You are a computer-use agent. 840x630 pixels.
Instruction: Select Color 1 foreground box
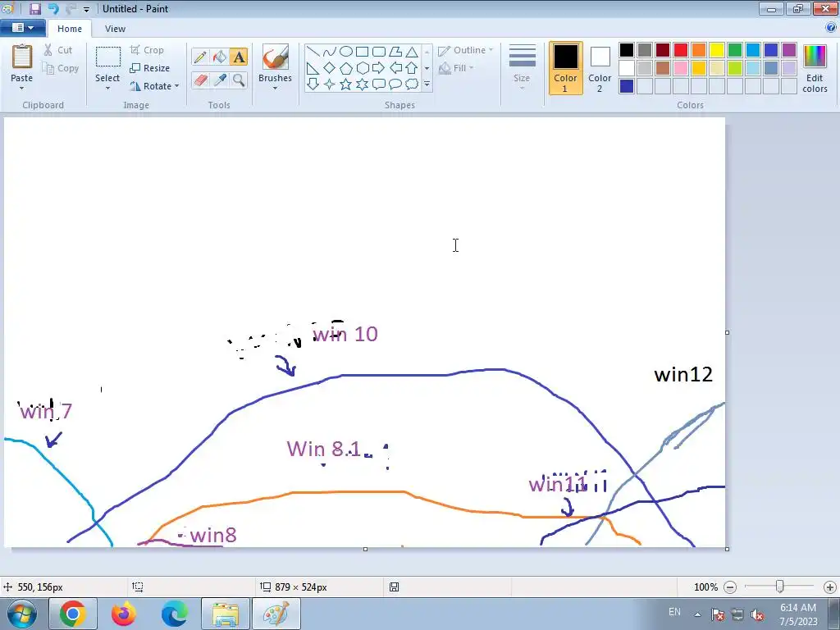(x=565, y=69)
